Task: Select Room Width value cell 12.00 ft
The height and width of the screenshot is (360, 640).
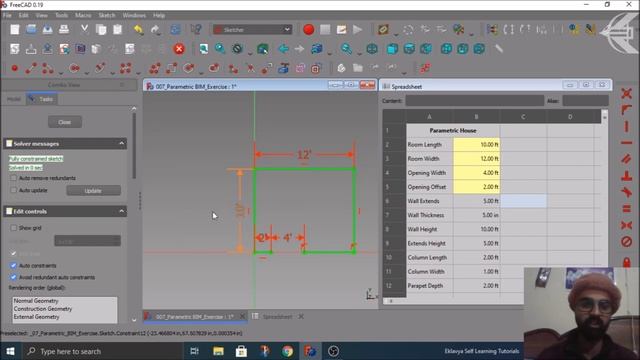Action: [476, 159]
